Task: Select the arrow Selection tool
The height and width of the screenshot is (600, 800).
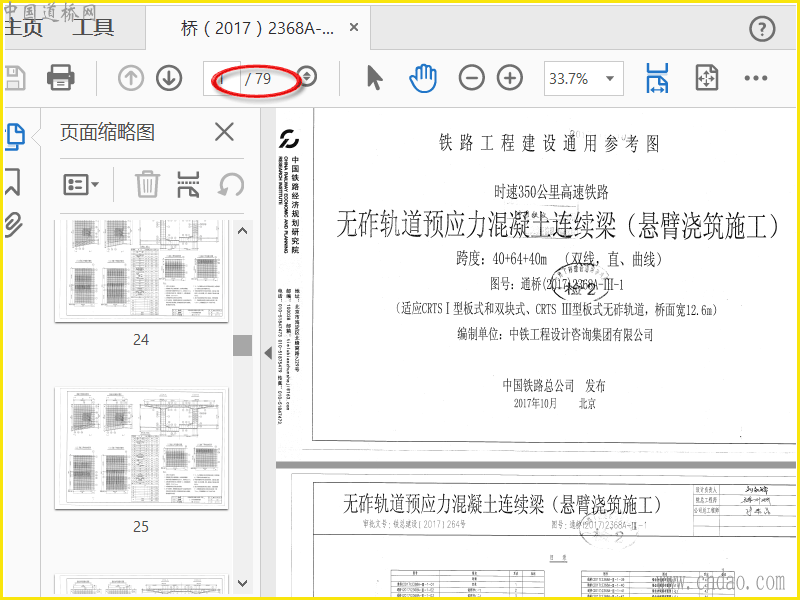Action: pos(374,78)
